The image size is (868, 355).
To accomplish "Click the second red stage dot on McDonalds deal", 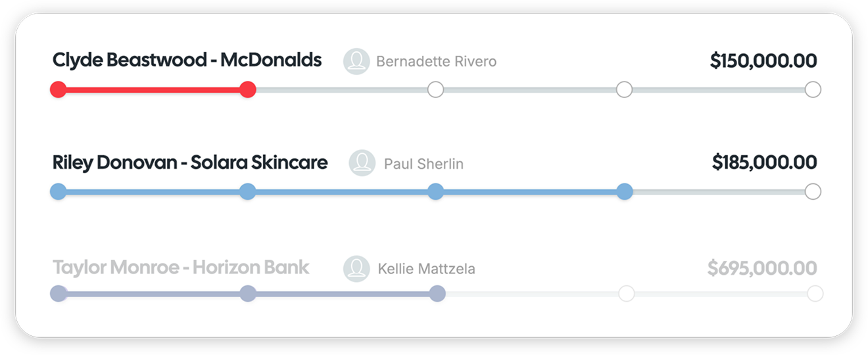I will click(x=247, y=89).
